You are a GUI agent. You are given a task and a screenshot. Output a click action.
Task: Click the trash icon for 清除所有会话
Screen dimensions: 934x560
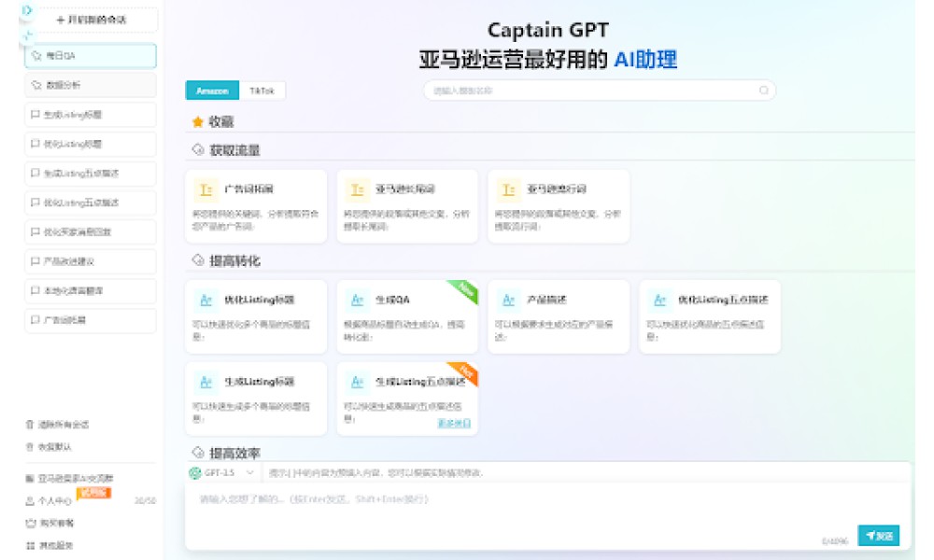pyautogui.click(x=30, y=425)
